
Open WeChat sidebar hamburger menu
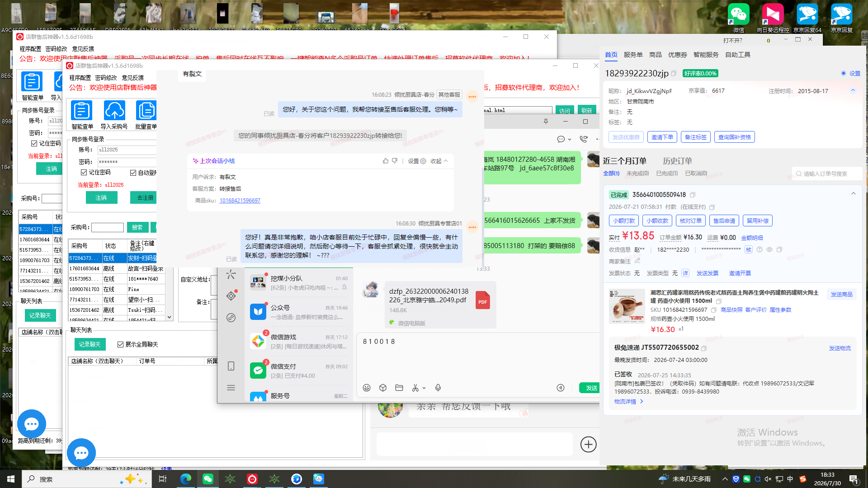click(x=231, y=388)
